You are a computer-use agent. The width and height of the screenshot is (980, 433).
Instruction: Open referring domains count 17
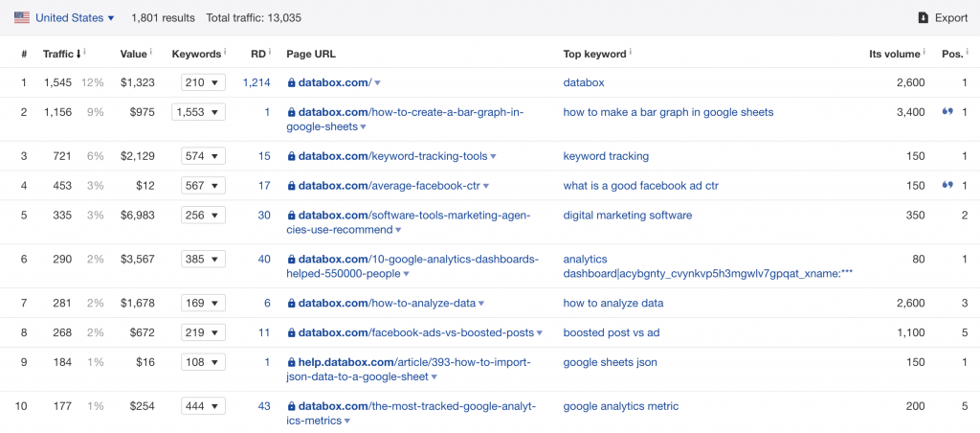[264, 186]
